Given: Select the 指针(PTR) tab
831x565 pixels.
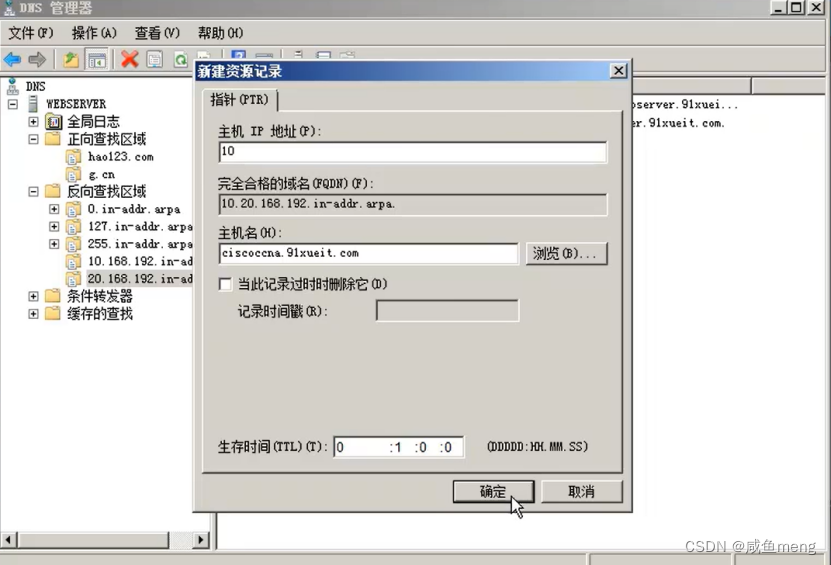Looking at the screenshot, I should [x=240, y=100].
